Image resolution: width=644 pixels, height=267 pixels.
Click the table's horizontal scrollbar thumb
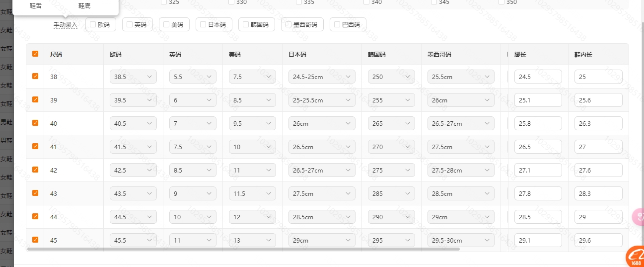point(244,249)
